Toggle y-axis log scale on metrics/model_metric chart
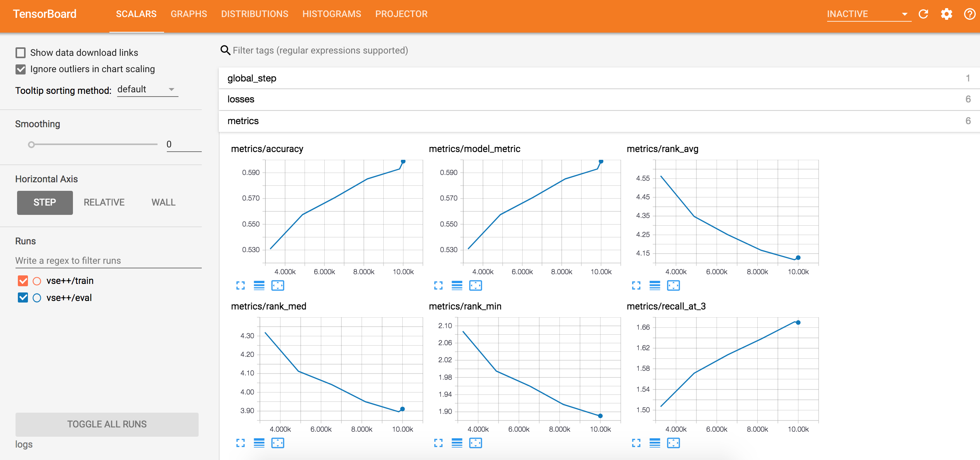This screenshot has width=980, height=460. pyautogui.click(x=457, y=285)
